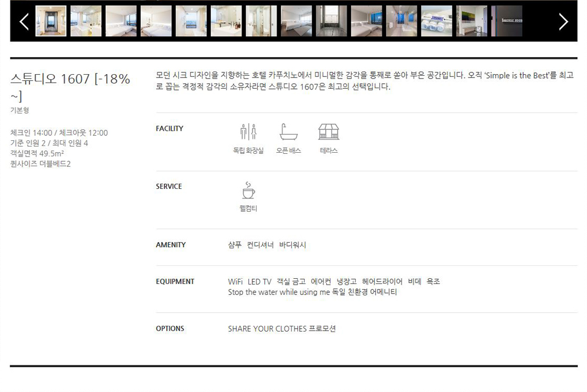The height and width of the screenshot is (392, 587).
Task: Click the 욕조 equipment item
Action: pos(433,282)
